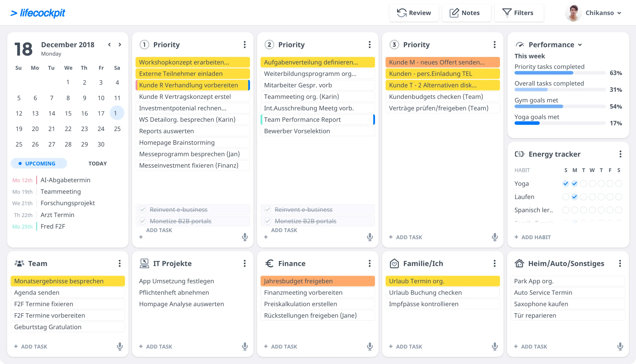This screenshot has height=364, width=636.
Task: Go to next month in calendar
Action: pyautogui.click(x=120, y=45)
